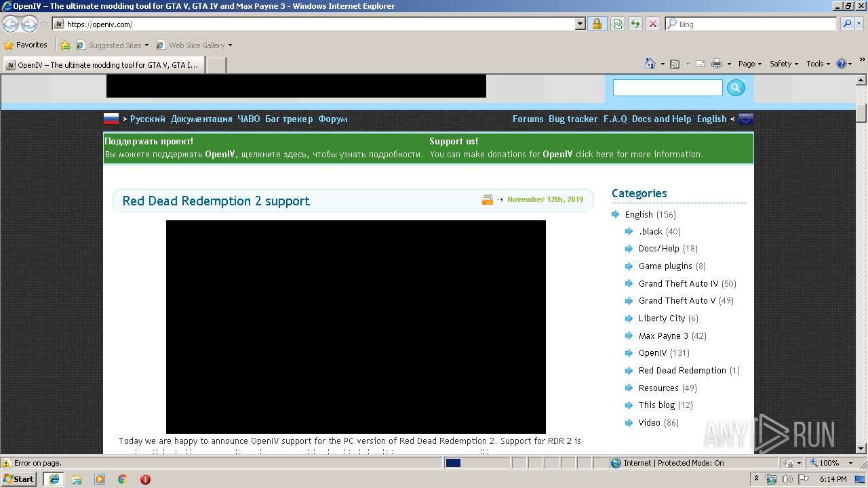The image size is (868, 488).
Task: Open Liberty City category
Action: 662,318
